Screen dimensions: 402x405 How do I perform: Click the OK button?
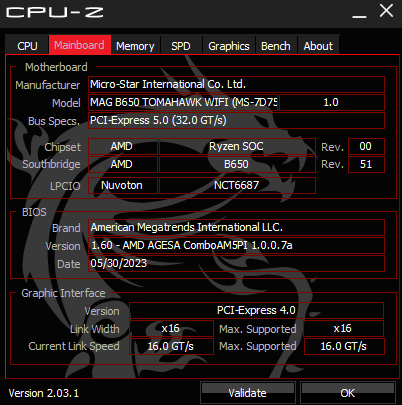coord(348,393)
